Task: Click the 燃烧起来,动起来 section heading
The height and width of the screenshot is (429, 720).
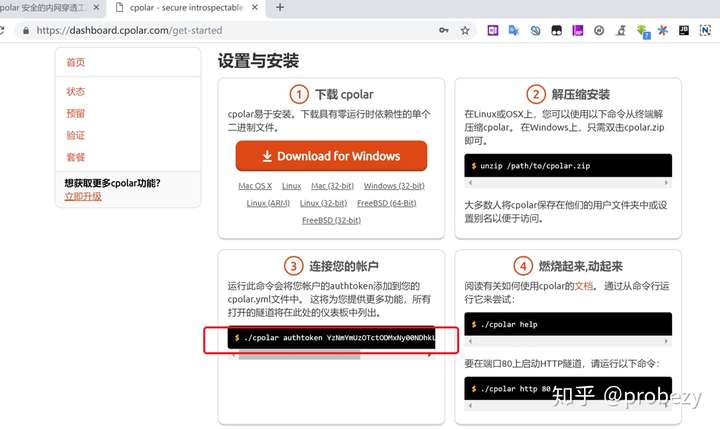Action: pyautogui.click(x=580, y=266)
